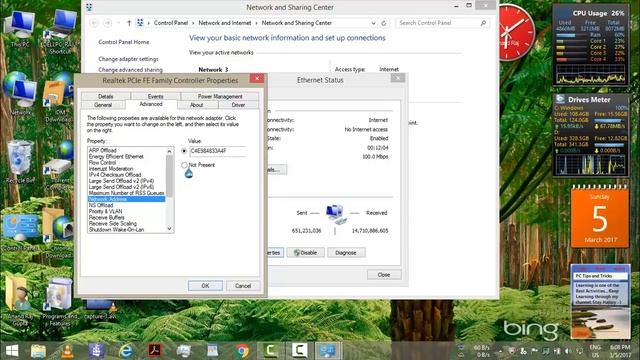This screenshot has width=640, height=360.
Task: Open Programs and Features shortcut
Action: (59, 302)
